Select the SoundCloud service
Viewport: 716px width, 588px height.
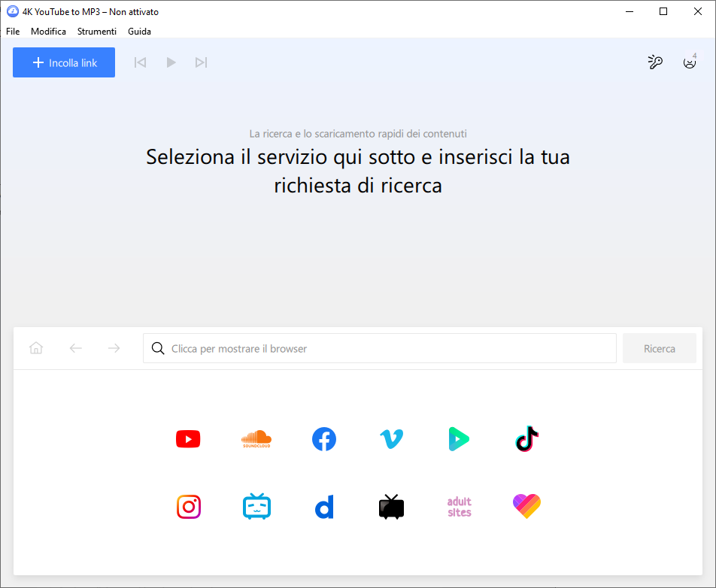(256, 439)
